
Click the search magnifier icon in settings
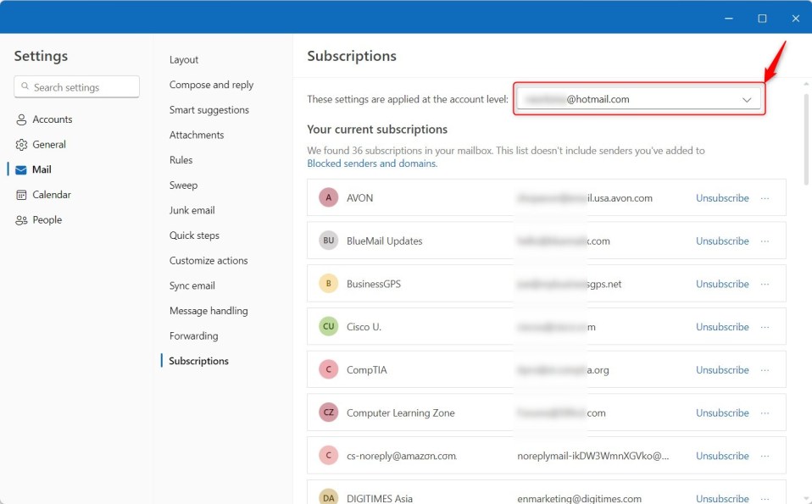tap(25, 86)
